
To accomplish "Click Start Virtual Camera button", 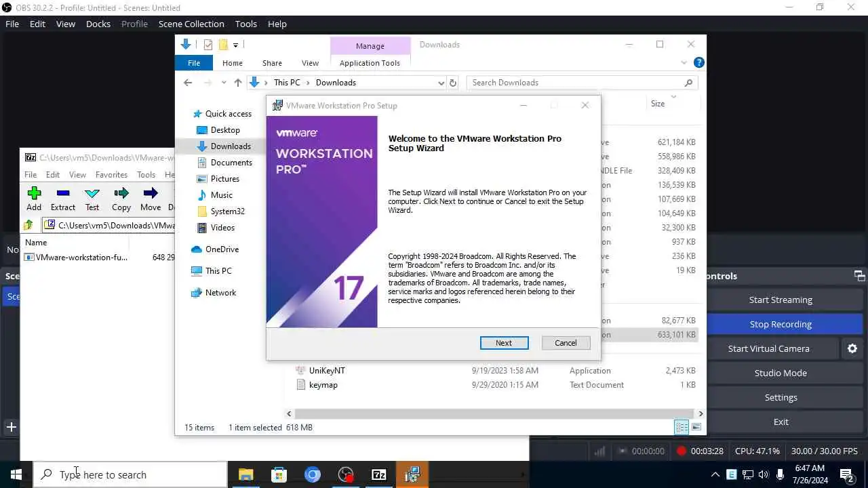I will click(769, 348).
